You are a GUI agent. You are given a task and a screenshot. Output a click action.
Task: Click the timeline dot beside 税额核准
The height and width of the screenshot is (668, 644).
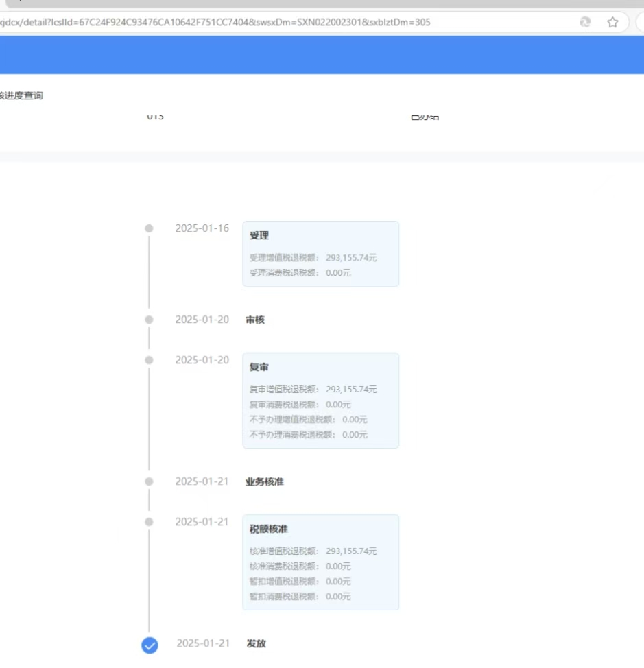149,522
